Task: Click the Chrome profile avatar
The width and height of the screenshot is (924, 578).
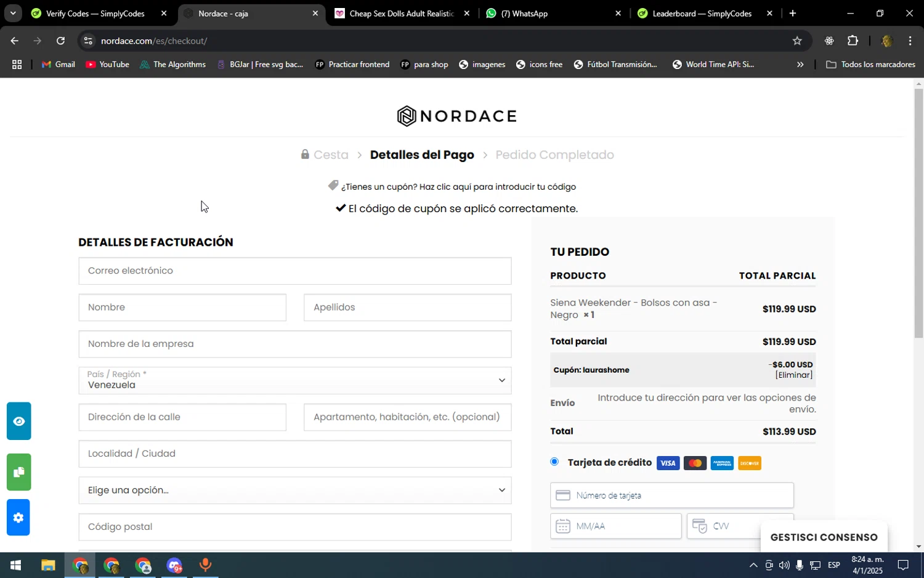Action: click(x=887, y=41)
